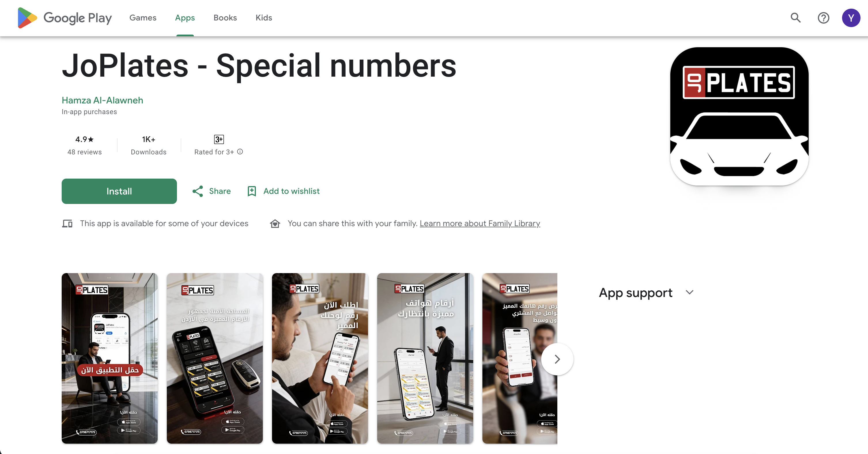Open the purple Y account avatar

click(x=851, y=18)
